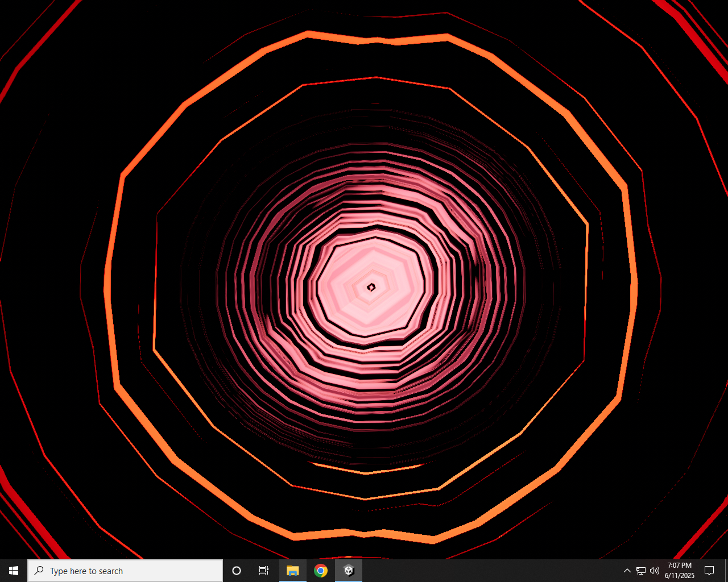The height and width of the screenshot is (582, 728).
Task: Open File Explorer from the taskbar
Action: pos(293,571)
